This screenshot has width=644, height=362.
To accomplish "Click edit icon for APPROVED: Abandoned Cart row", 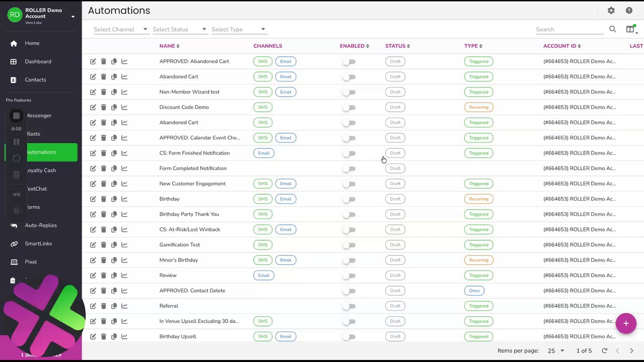I will [x=93, y=61].
